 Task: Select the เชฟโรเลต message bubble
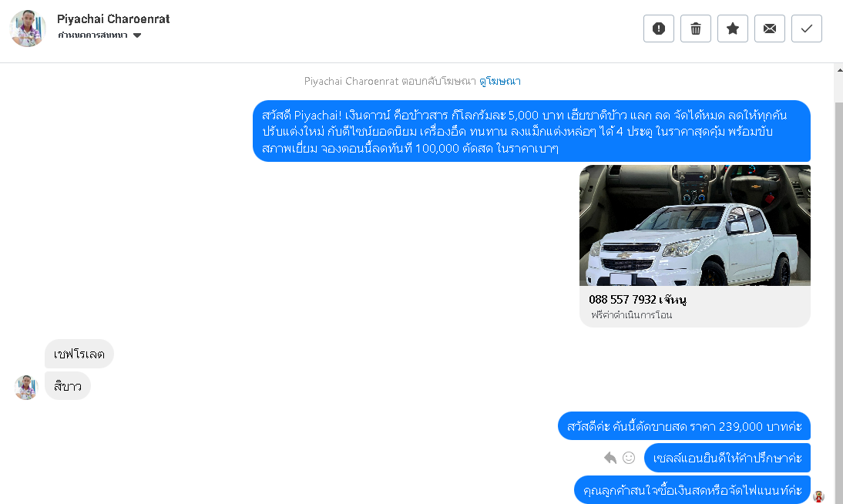tap(79, 354)
